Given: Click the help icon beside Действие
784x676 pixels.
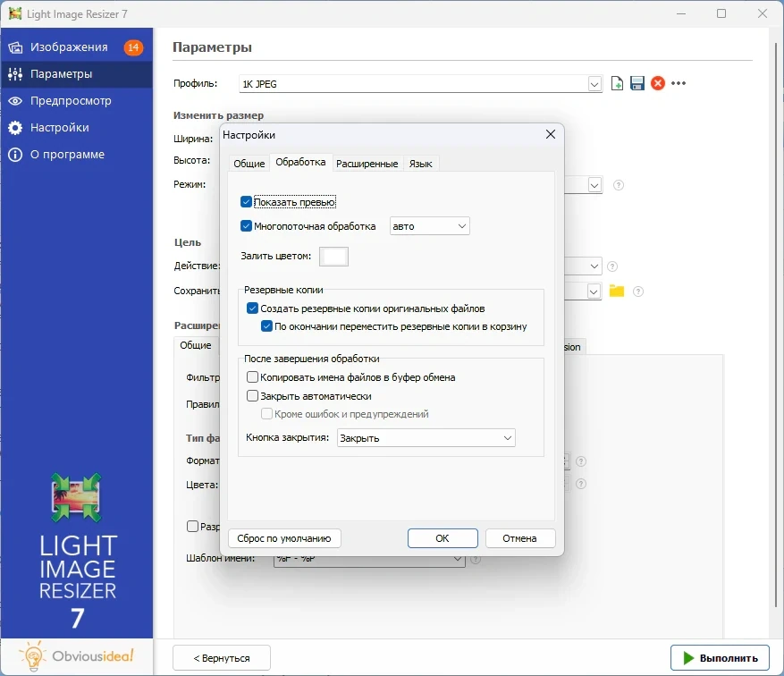Looking at the screenshot, I should [x=612, y=266].
